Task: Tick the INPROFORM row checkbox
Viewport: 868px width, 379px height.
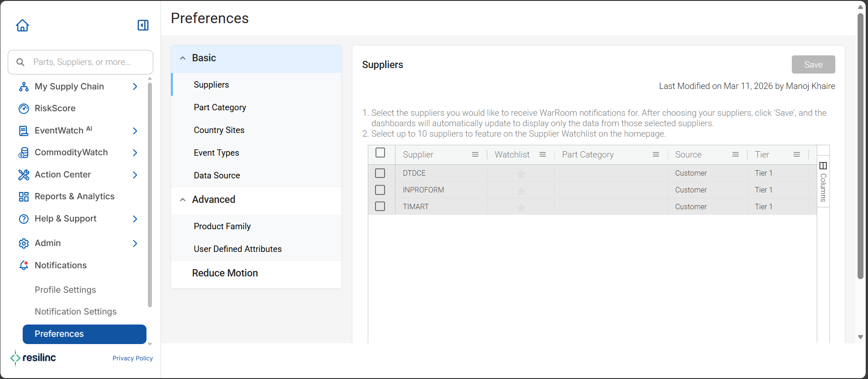Action: pos(380,190)
